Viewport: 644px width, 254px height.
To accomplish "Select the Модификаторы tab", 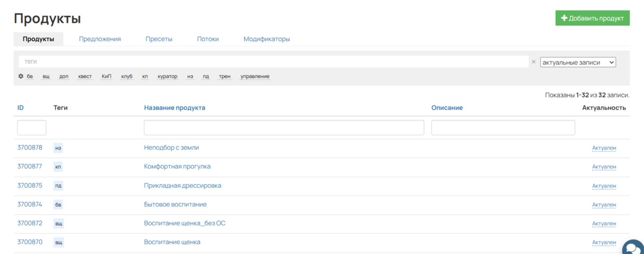I will (266, 39).
